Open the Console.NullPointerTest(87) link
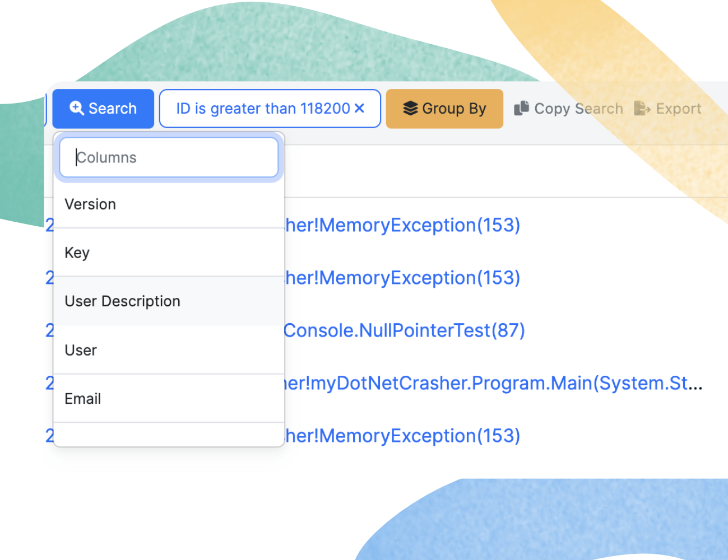Image resolution: width=728 pixels, height=560 pixels. [x=404, y=330]
